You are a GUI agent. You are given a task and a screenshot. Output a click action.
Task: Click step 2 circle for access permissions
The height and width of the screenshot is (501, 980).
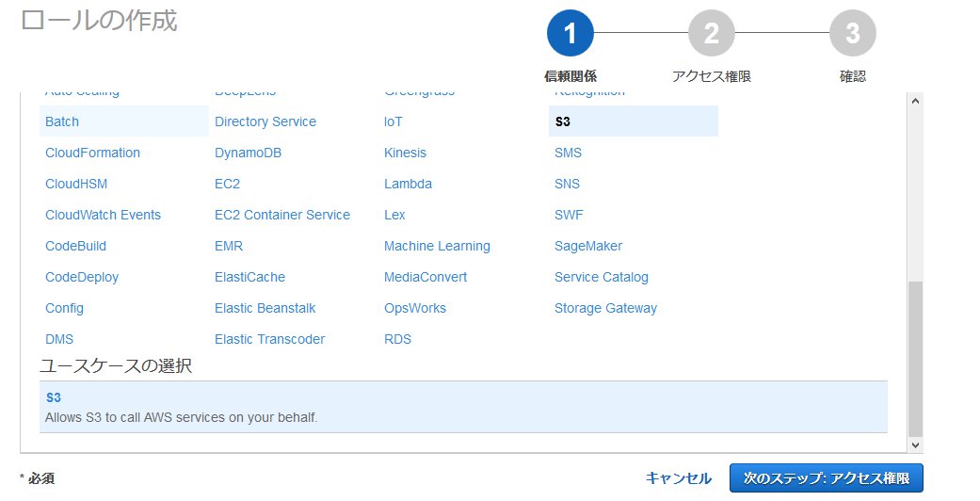point(711,35)
